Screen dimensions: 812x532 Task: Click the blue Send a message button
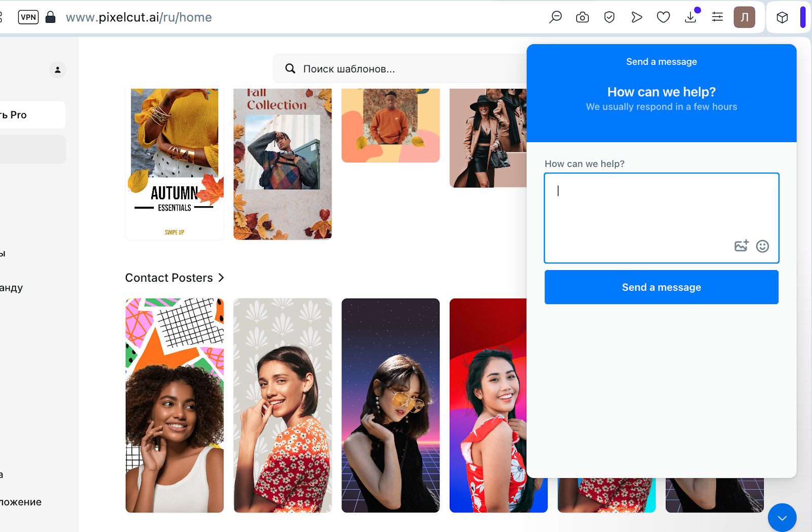point(661,287)
